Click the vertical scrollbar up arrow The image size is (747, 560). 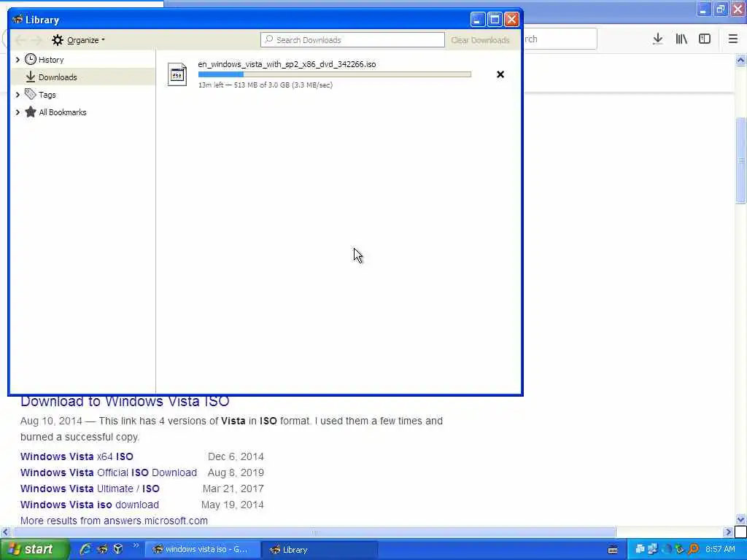[x=741, y=61]
